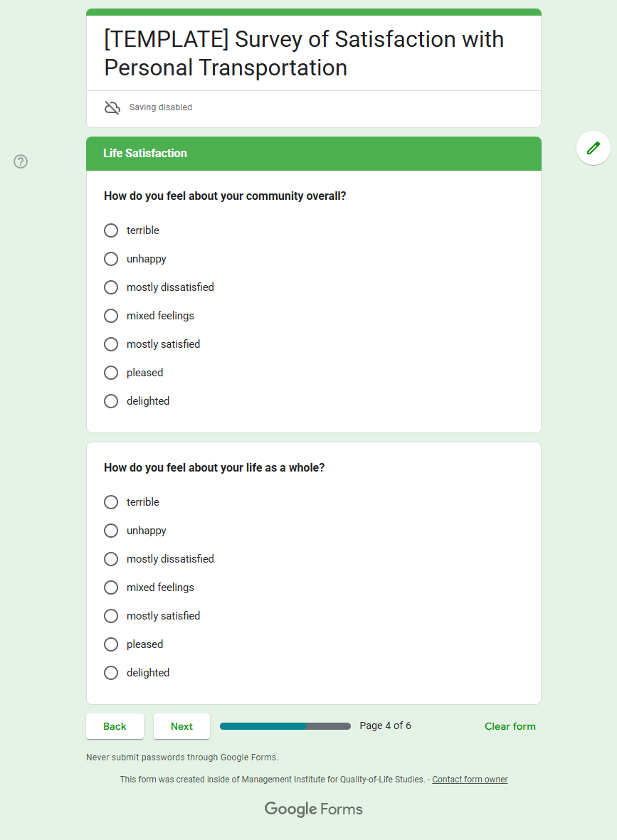Click the Next button
Screen dimensions: 617x840
181,726
